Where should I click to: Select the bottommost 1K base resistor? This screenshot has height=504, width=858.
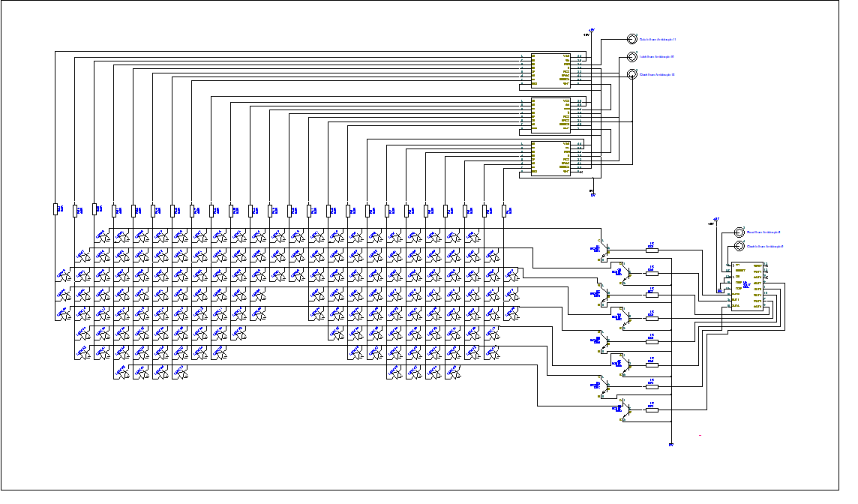tap(651, 410)
